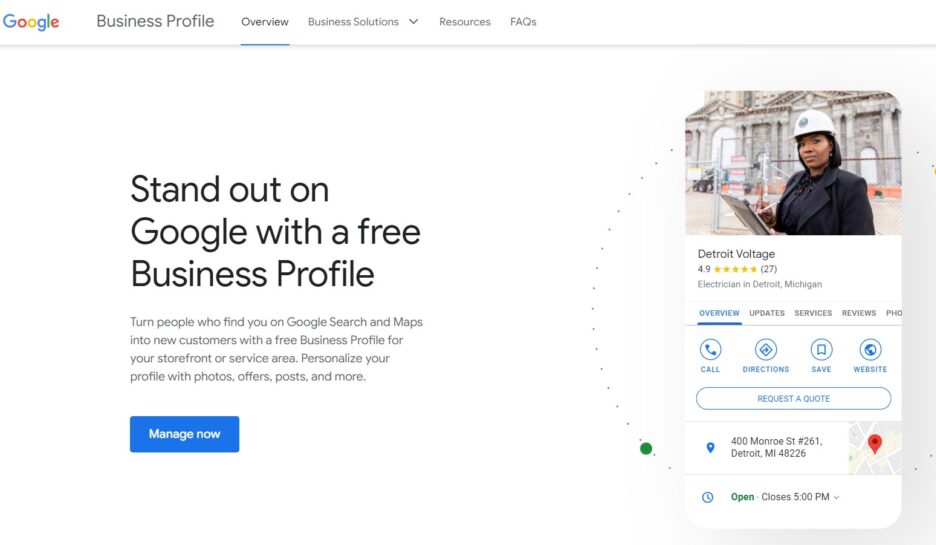Screen dimensions: 936x545
Task: Click the red map pin marker
Action: click(875, 443)
